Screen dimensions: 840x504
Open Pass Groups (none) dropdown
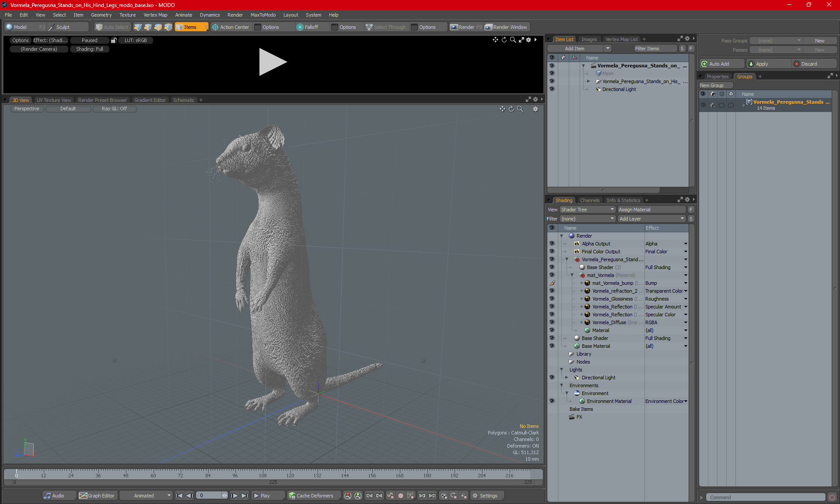776,41
